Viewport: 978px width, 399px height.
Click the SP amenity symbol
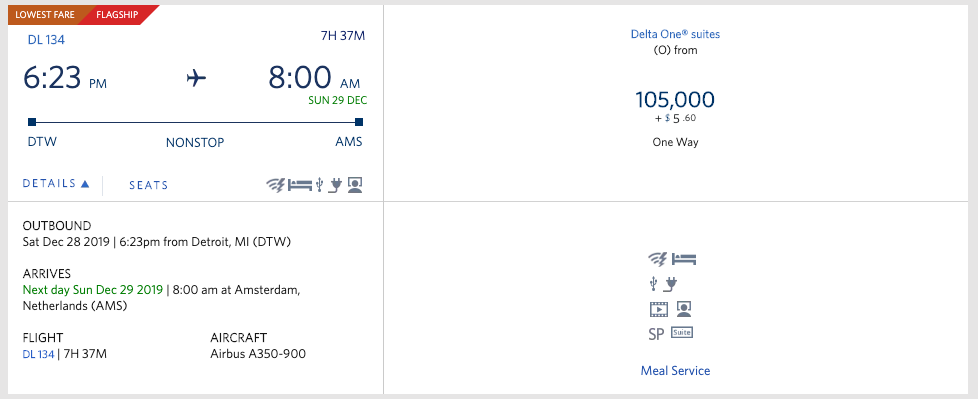(x=656, y=334)
